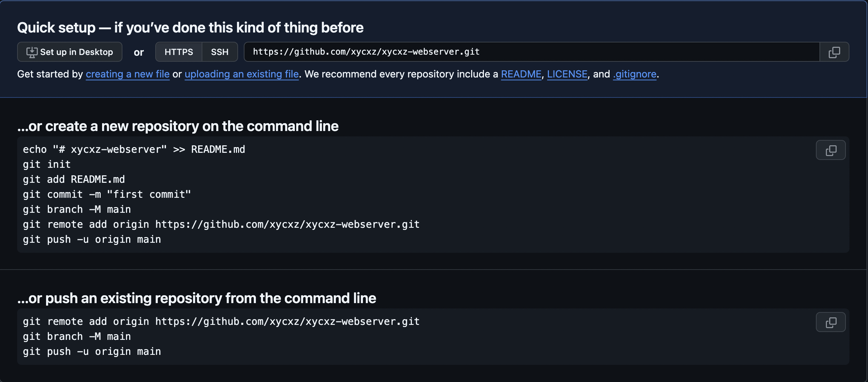Open the "uploading an existing file" link
This screenshot has height=382, width=868.
tap(241, 74)
